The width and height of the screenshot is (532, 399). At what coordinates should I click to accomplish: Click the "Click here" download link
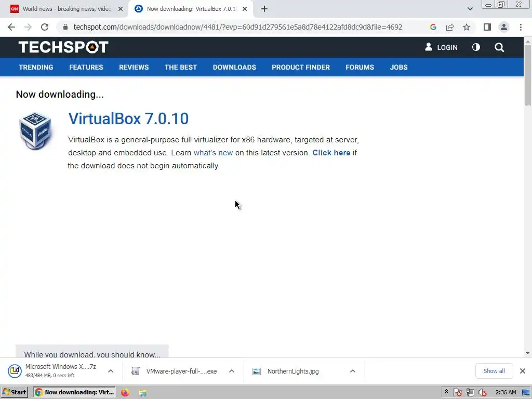tap(331, 153)
